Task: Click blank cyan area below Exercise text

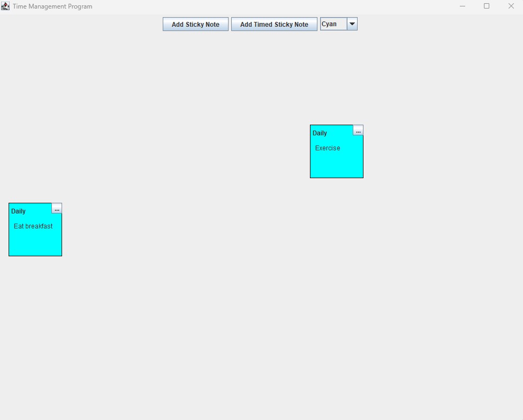Action: (x=336, y=166)
